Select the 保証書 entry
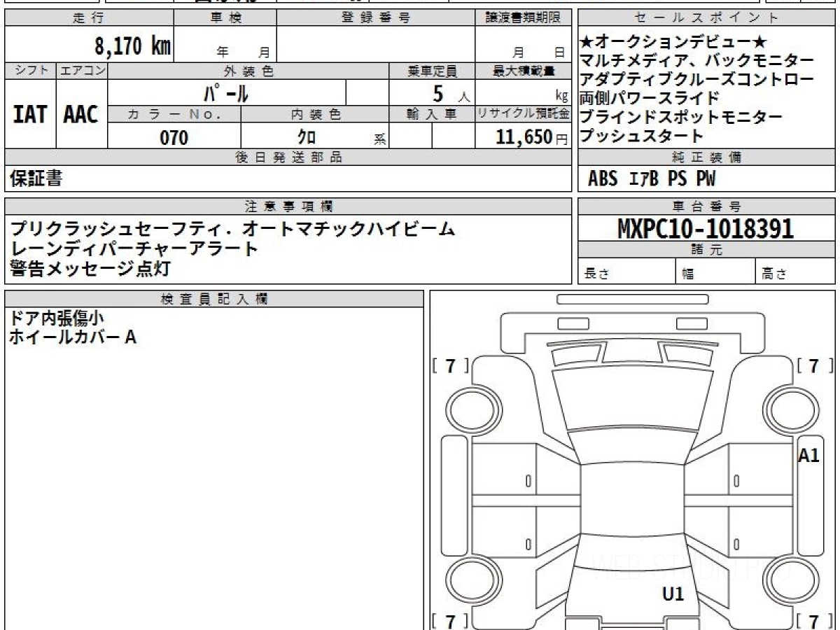The image size is (840, 630). click(x=36, y=179)
